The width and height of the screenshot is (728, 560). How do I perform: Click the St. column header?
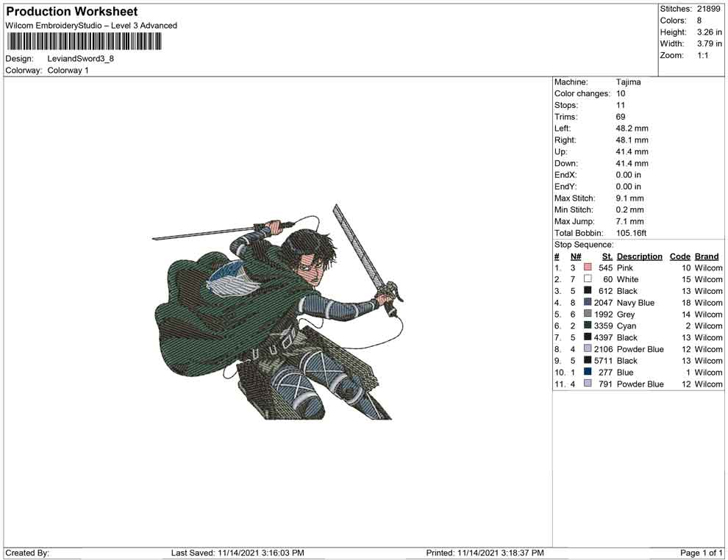[607, 256]
